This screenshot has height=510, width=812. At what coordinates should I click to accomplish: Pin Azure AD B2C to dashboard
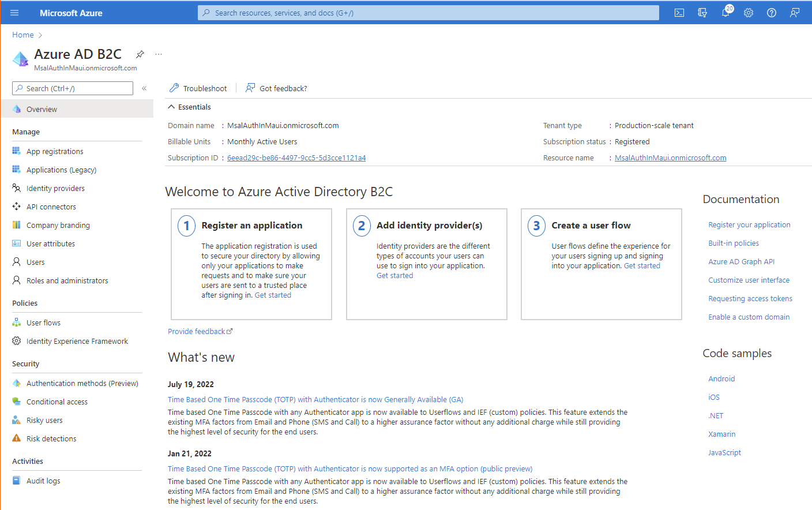tap(140, 54)
